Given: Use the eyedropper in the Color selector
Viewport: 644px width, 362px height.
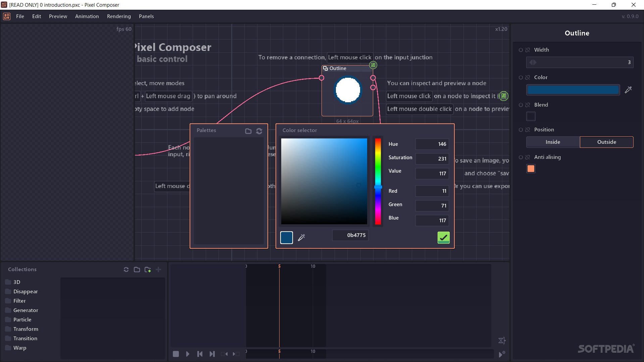Looking at the screenshot, I should click(x=301, y=237).
